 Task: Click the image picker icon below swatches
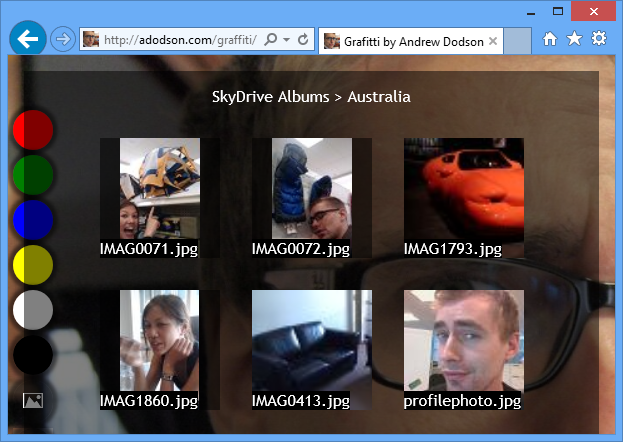pyautogui.click(x=33, y=400)
